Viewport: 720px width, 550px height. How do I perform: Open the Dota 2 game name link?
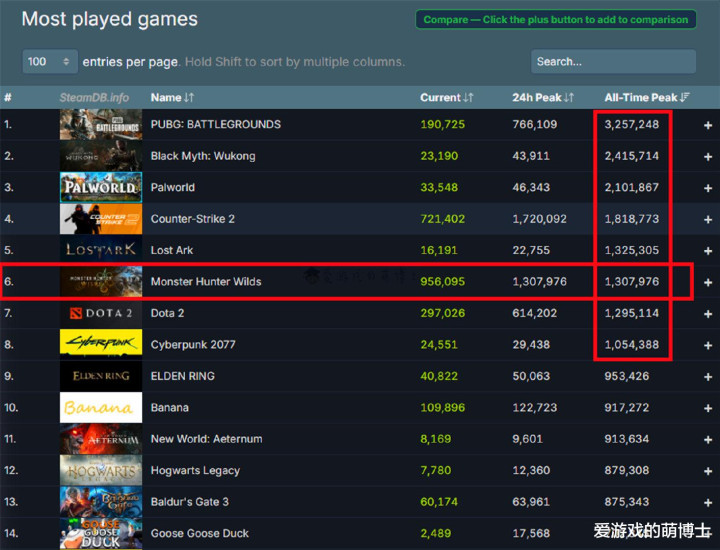(167, 313)
